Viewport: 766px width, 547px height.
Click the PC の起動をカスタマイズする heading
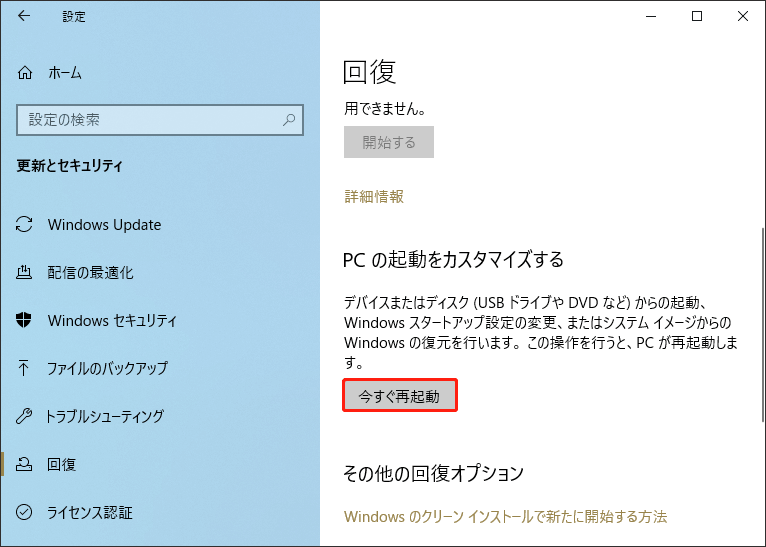pyautogui.click(x=453, y=259)
